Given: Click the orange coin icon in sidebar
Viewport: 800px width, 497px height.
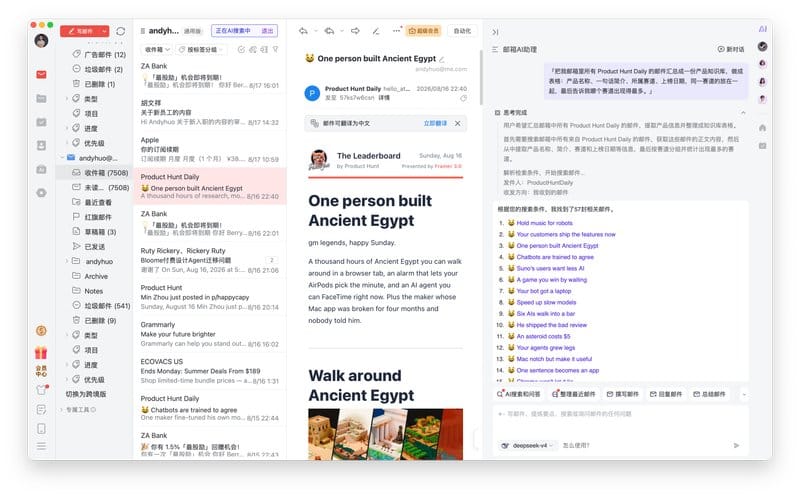Looking at the screenshot, I should click(41, 331).
